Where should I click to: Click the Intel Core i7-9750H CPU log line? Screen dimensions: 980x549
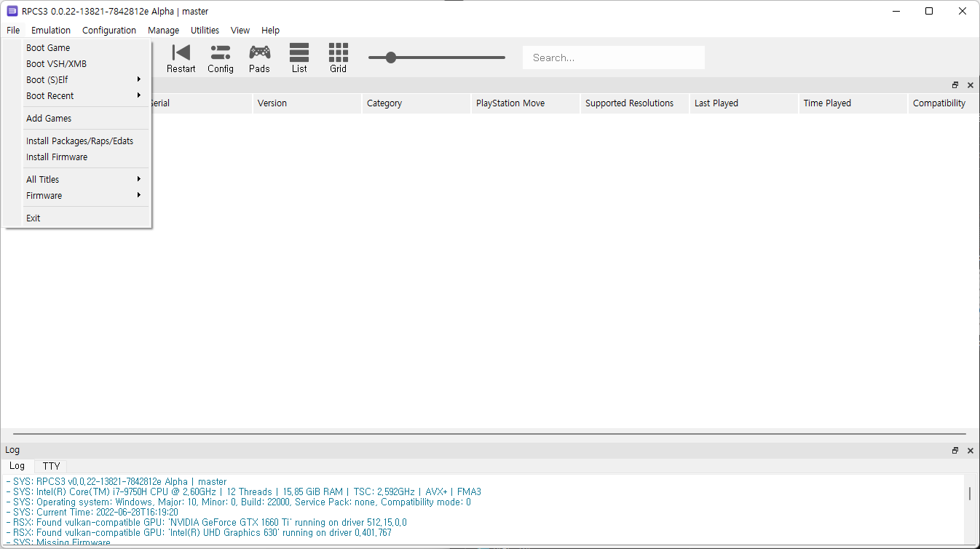(x=242, y=492)
